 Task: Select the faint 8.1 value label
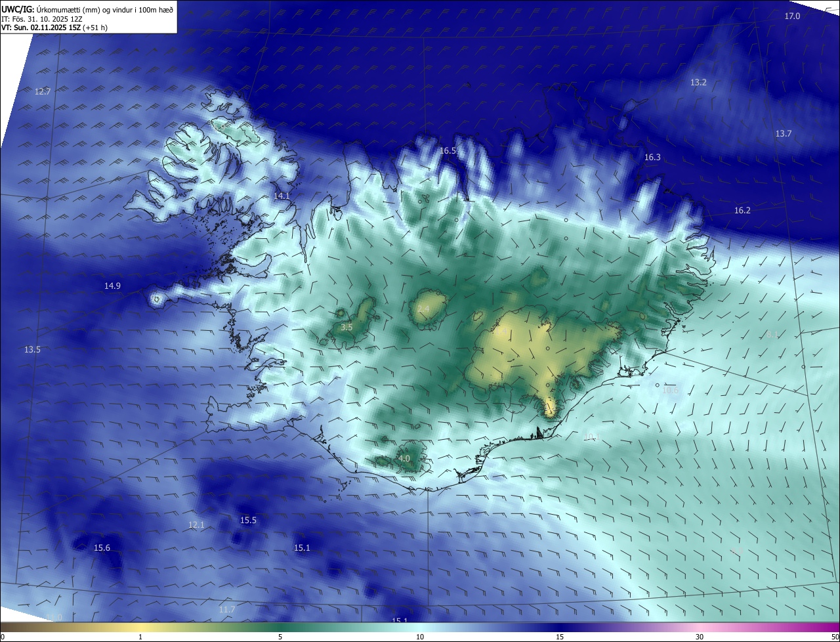click(772, 334)
